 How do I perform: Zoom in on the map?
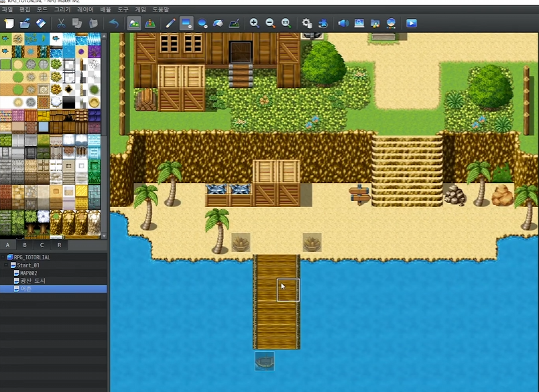coord(254,23)
